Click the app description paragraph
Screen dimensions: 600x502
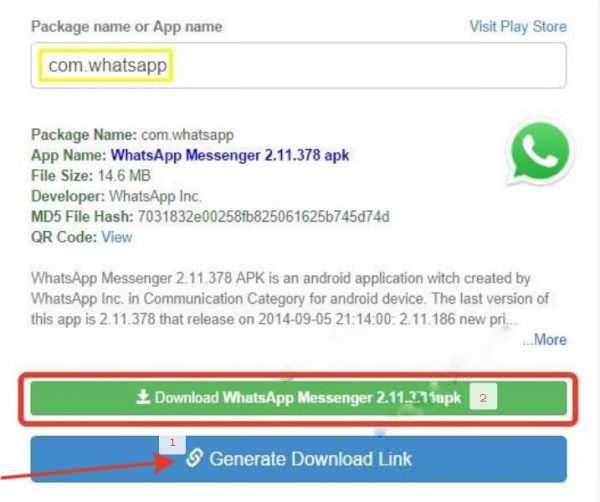click(x=290, y=298)
